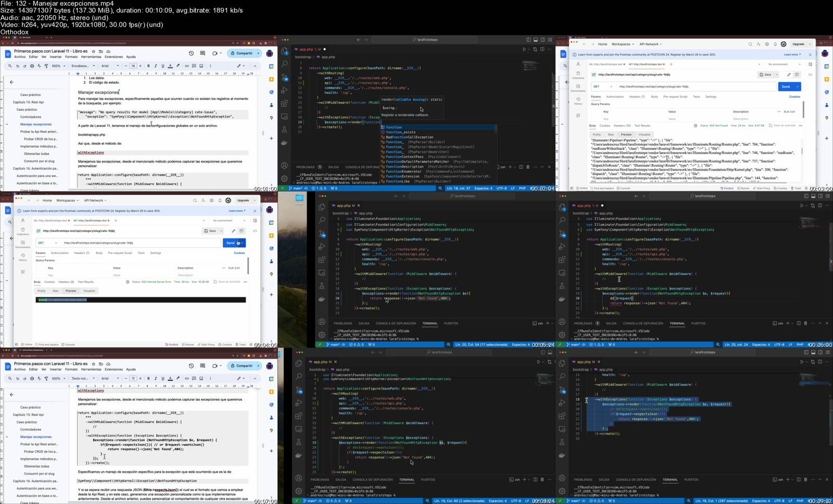Viewport: 833px width, 504px height.
Task: Open Explorer icon in 00:02:04 VS Code frame
Action: [x=284, y=51]
